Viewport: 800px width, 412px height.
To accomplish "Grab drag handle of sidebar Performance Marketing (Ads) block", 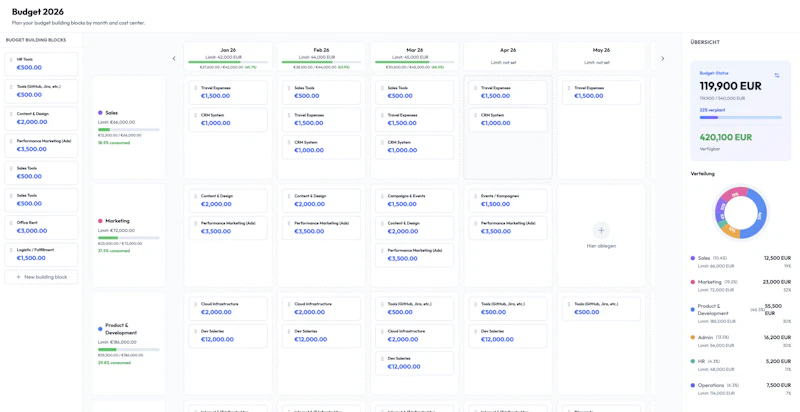I will coord(11,141).
